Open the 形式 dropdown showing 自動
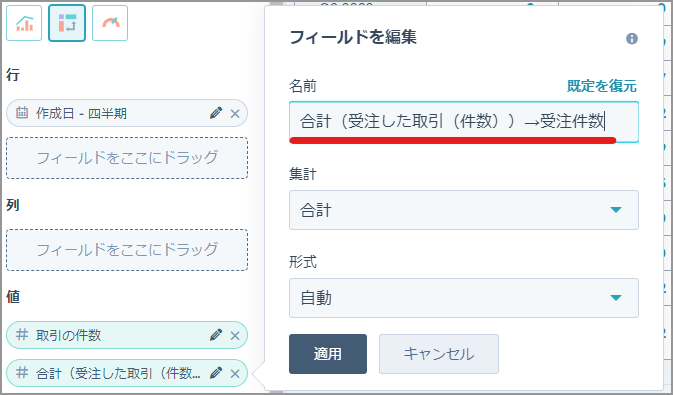The height and width of the screenshot is (395, 673). pos(464,298)
